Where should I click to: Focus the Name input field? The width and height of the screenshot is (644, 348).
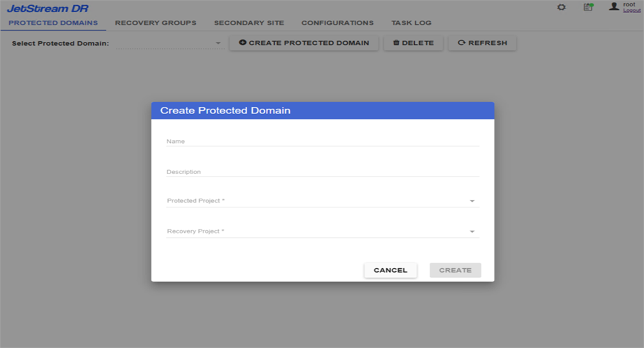pos(322,141)
